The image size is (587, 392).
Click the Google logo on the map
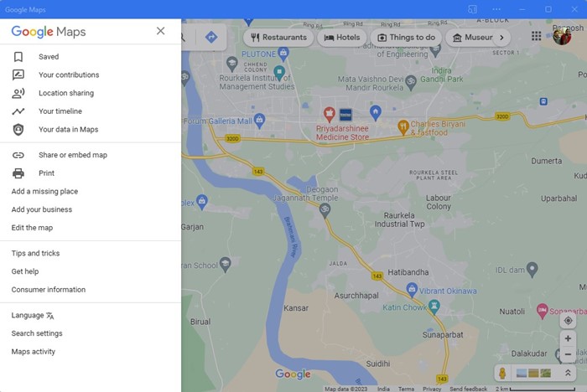tap(293, 374)
